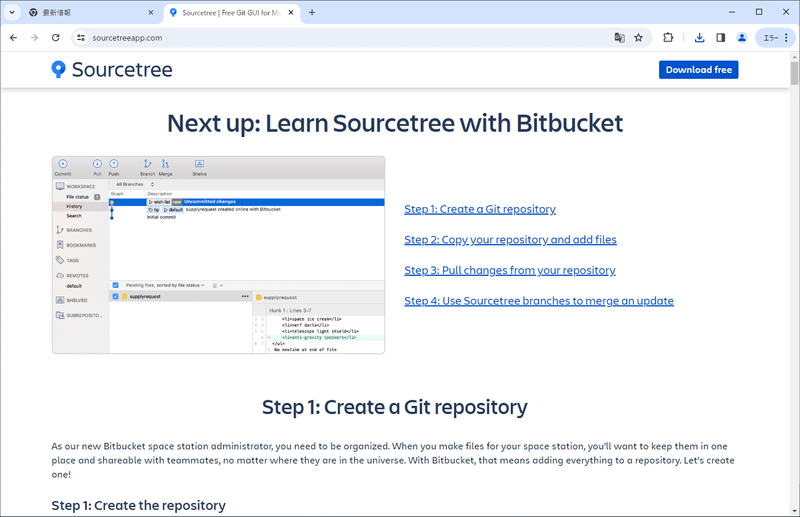Viewport: 800px width, 517px height.
Task: Reload the Sourcetree page
Action: tap(56, 38)
